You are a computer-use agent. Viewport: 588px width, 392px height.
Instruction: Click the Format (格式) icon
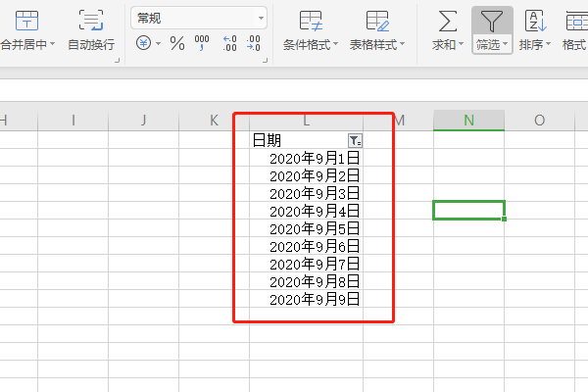coord(576,21)
